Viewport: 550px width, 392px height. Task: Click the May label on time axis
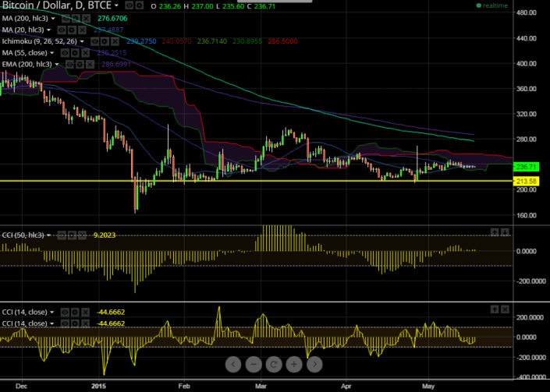coord(428,386)
